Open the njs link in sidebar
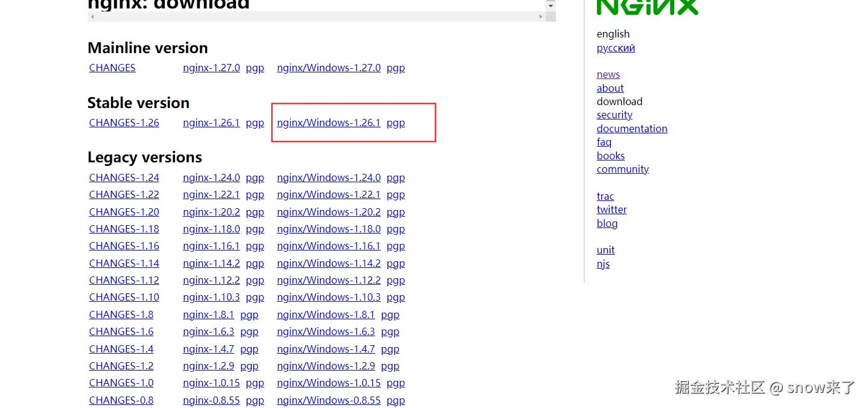 point(604,264)
